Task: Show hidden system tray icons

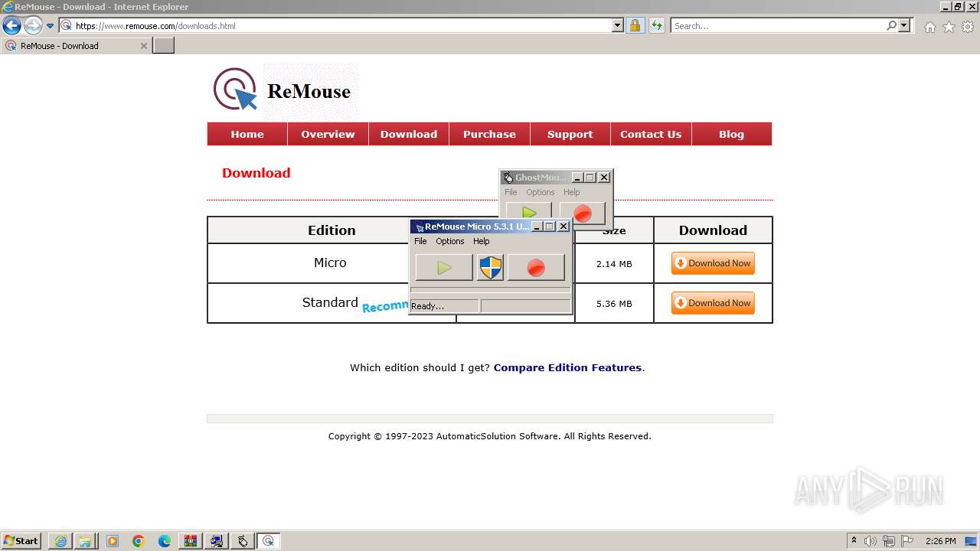Action: point(854,541)
